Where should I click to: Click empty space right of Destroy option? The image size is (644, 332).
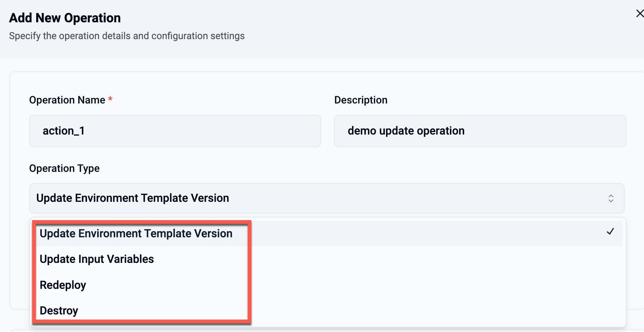tap(402, 310)
